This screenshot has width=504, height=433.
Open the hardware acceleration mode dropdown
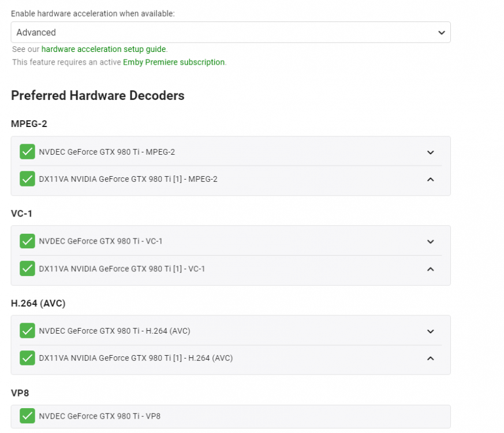point(230,32)
